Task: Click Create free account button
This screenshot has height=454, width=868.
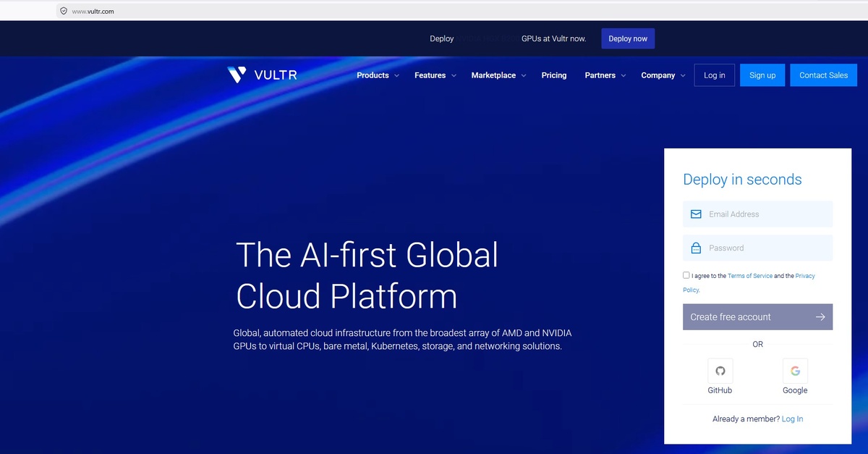Action: tap(757, 317)
